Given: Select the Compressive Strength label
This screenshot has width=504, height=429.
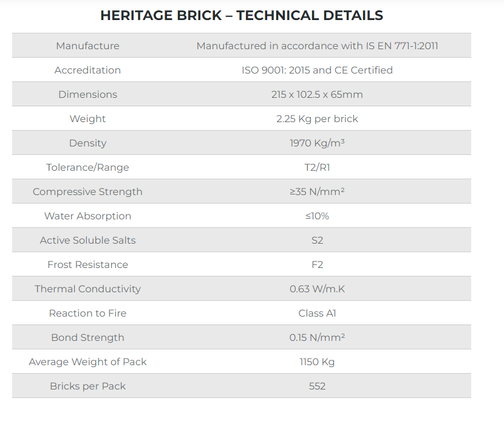Looking at the screenshot, I should [x=88, y=191].
